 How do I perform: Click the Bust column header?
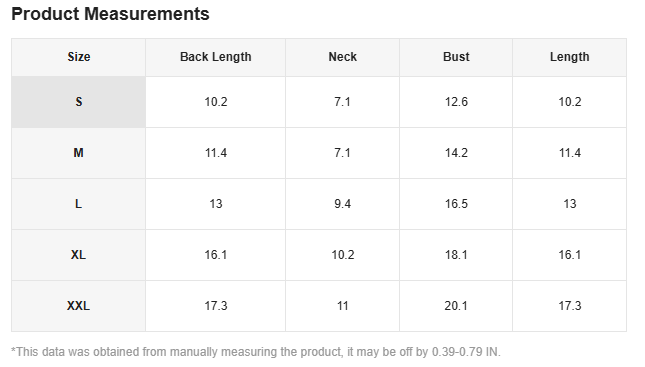coord(456,57)
